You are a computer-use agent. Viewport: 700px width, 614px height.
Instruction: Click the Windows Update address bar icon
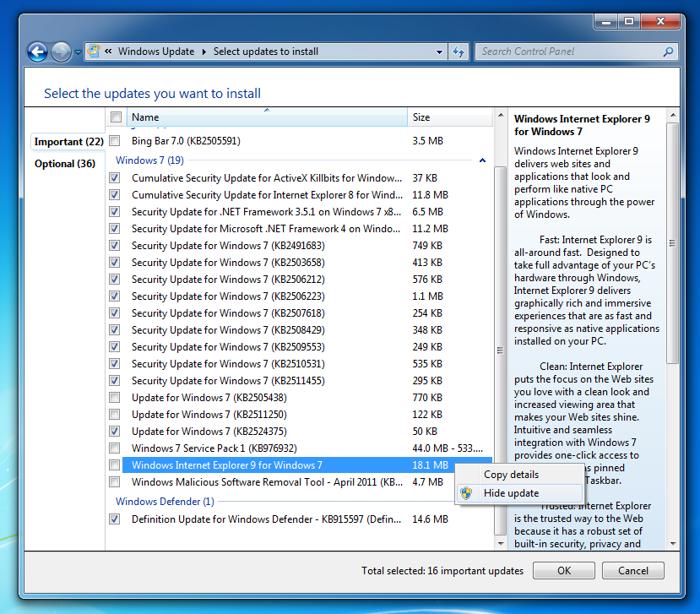pos(94,51)
